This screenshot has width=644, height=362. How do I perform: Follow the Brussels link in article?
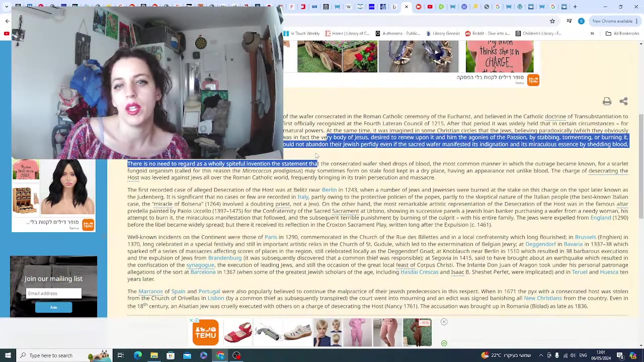(x=585, y=237)
